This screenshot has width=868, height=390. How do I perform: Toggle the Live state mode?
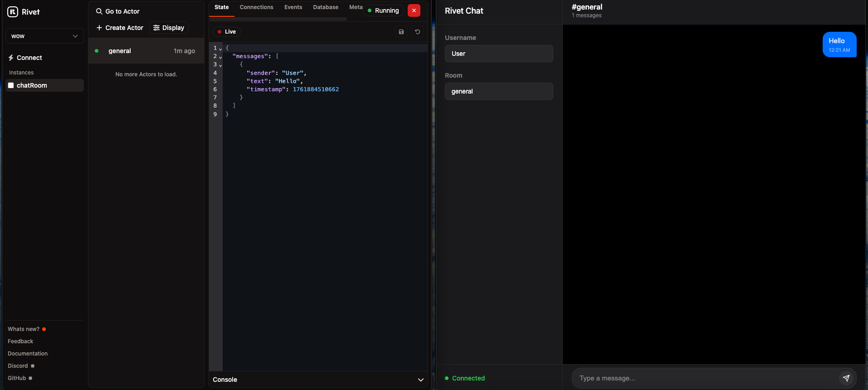tap(227, 32)
